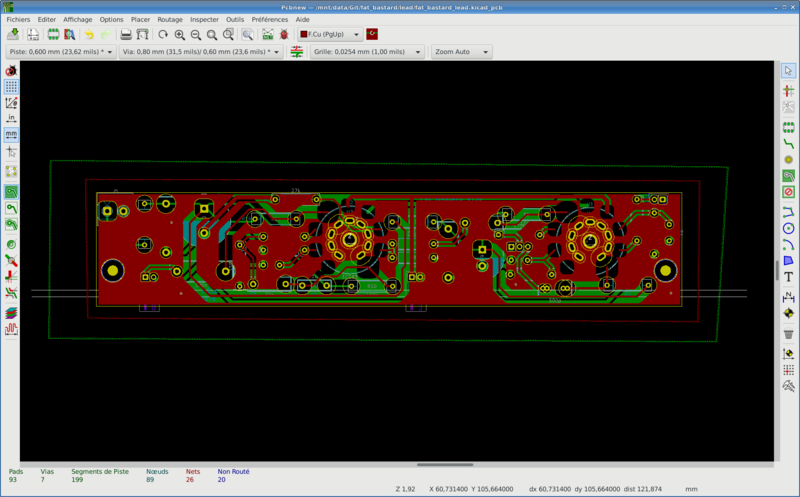The height and width of the screenshot is (497, 800).
Task: Select Add via tool
Action: 788,160
